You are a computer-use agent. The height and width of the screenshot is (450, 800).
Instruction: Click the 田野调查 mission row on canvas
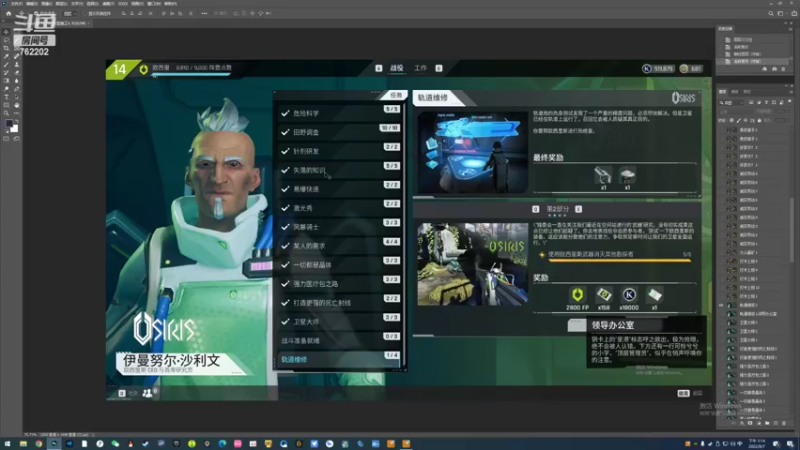pos(340,132)
